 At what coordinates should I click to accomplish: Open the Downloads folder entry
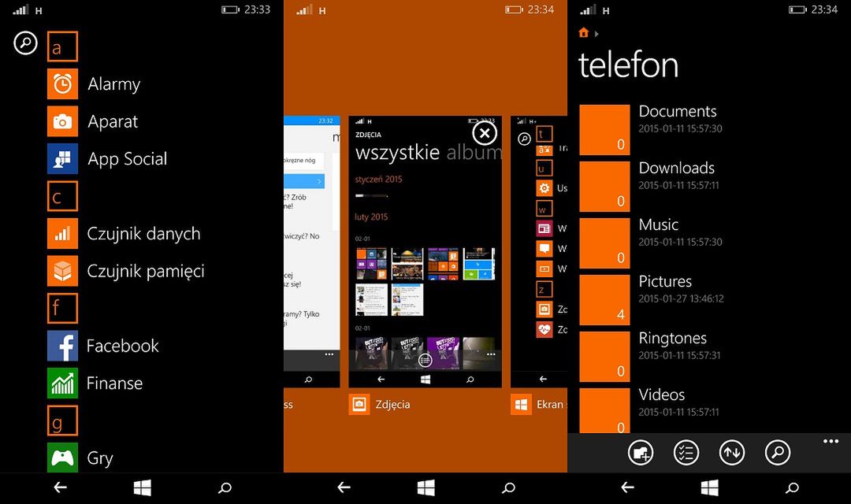(x=676, y=176)
